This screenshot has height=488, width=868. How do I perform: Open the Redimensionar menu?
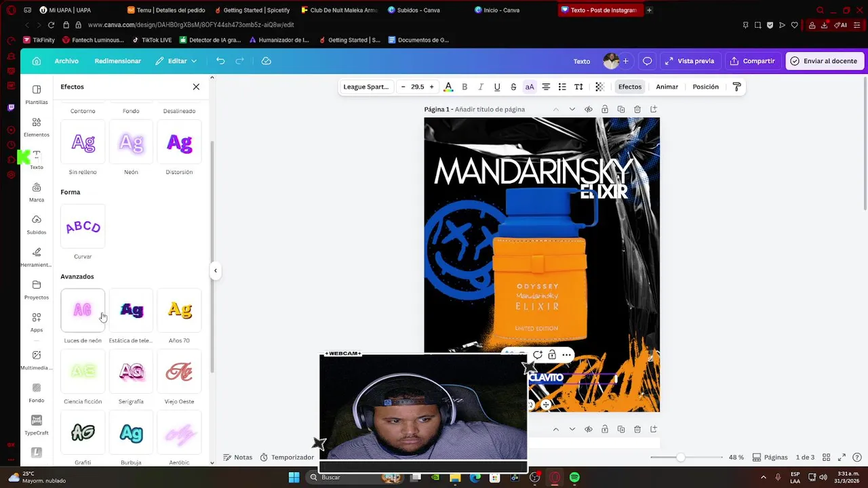(x=118, y=61)
